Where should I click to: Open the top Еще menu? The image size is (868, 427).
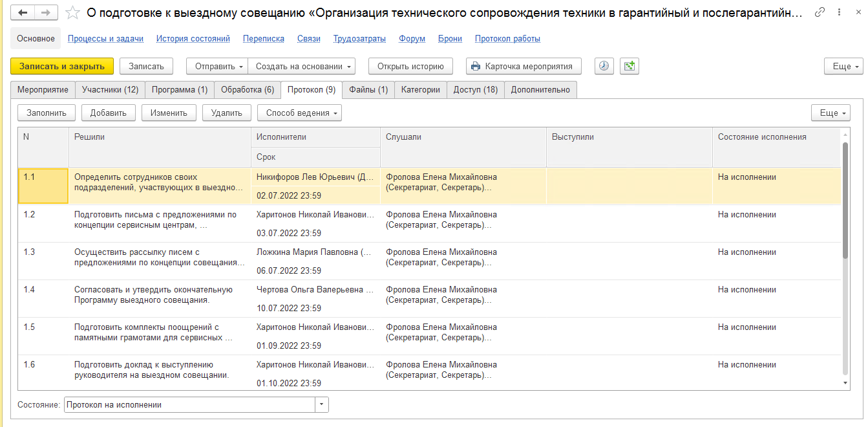pos(843,66)
